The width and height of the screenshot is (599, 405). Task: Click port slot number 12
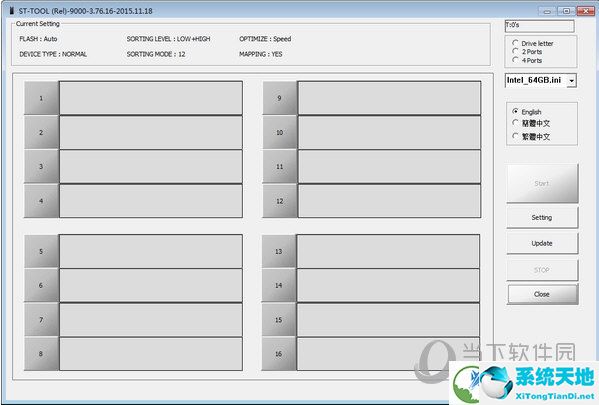(x=280, y=201)
